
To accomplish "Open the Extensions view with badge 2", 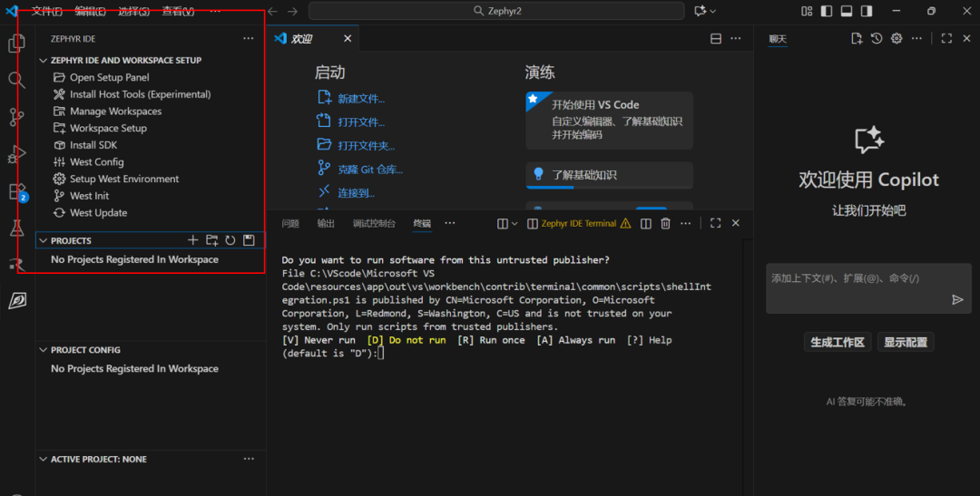I will pos(16,191).
